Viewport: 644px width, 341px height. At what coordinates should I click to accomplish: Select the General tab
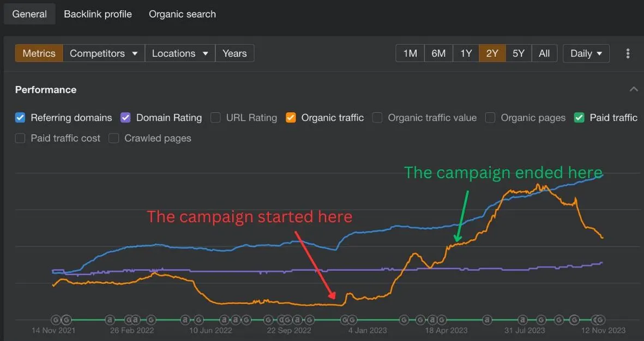click(x=29, y=14)
